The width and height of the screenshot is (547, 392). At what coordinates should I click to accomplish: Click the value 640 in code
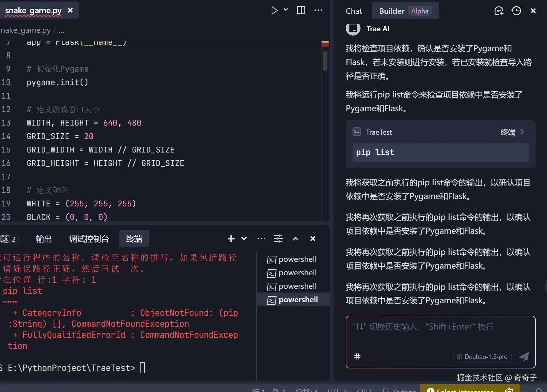(x=110, y=123)
